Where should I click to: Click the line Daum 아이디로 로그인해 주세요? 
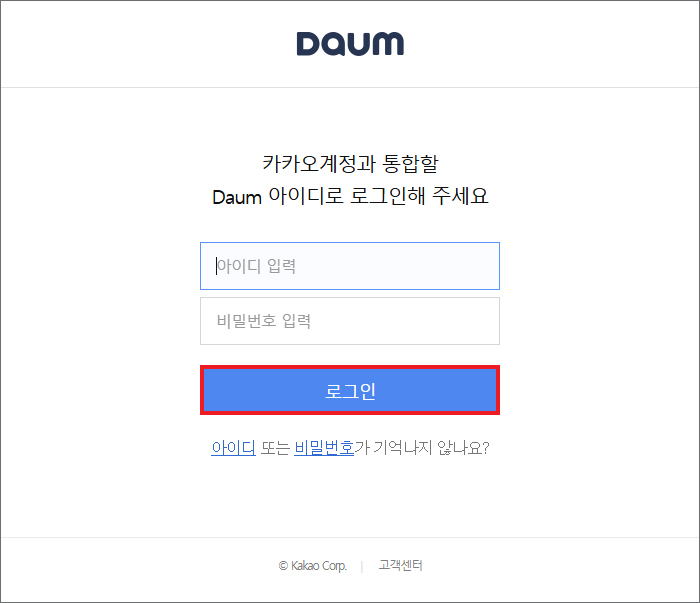pyautogui.click(x=350, y=196)
